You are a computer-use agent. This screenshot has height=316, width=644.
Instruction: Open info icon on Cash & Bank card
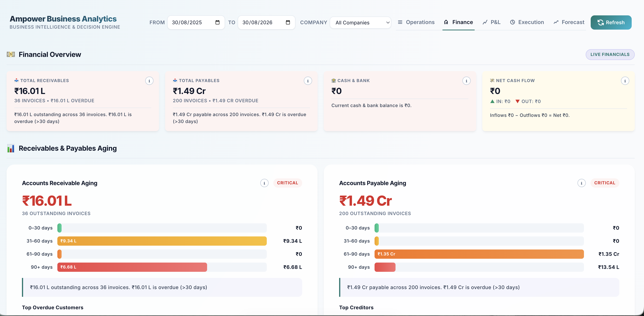tap(466, 81)
